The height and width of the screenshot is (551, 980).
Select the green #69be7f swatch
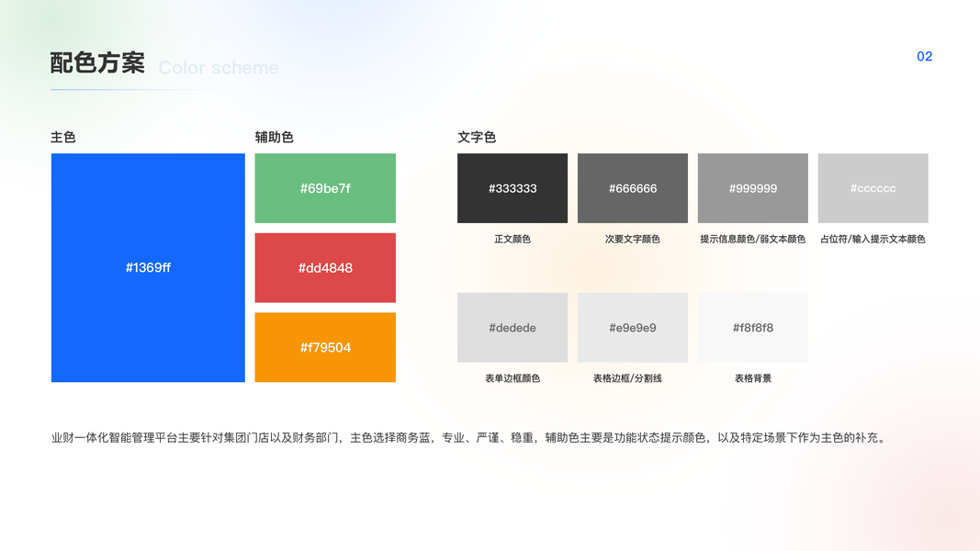point(325,188)
